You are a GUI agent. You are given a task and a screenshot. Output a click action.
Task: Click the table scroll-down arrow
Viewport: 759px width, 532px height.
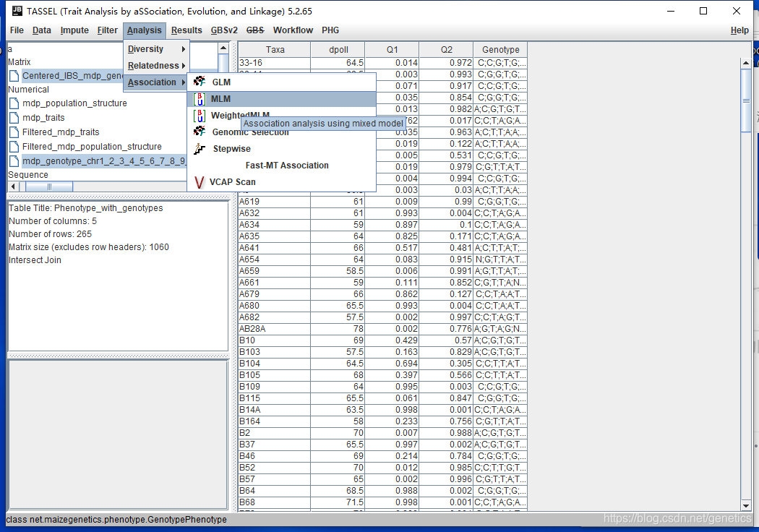tap(745, 505)
